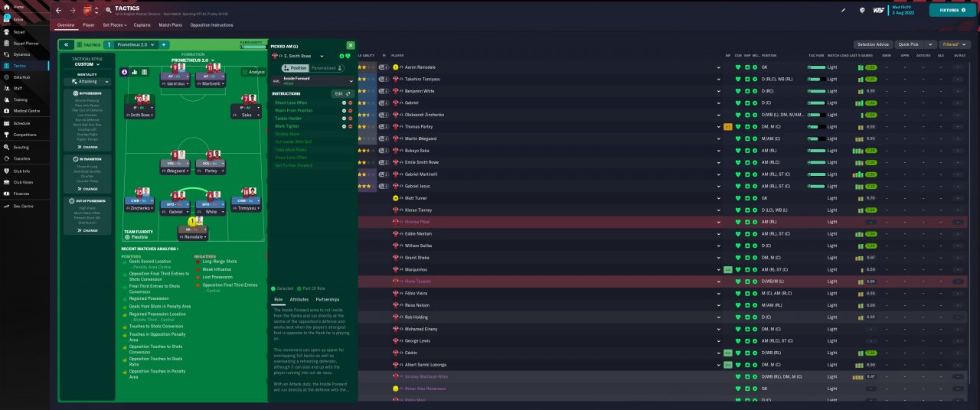Click the Selection Advice button
Image resolution: width=980 pixels, height=410 pixels.
(873, 44)
